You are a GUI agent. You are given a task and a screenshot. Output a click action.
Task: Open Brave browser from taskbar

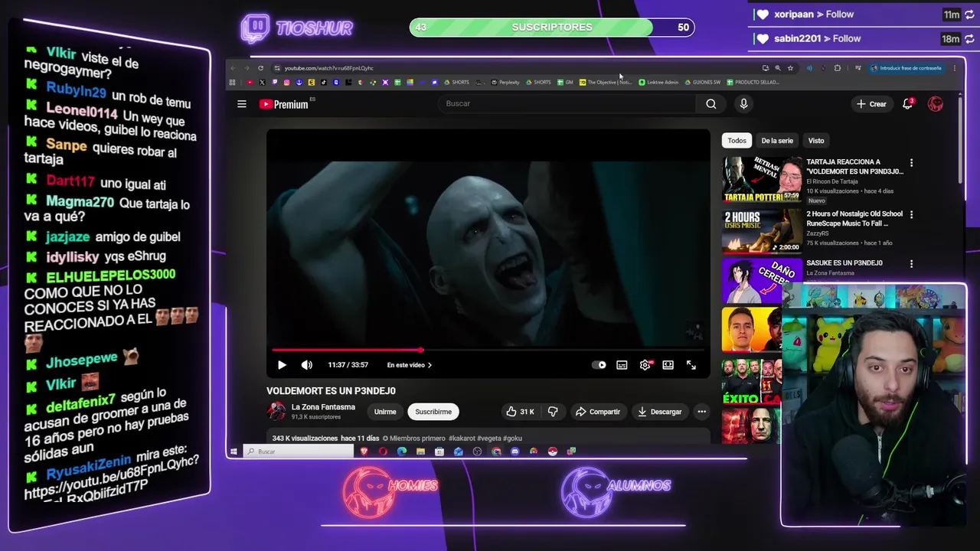pos(364,452)
